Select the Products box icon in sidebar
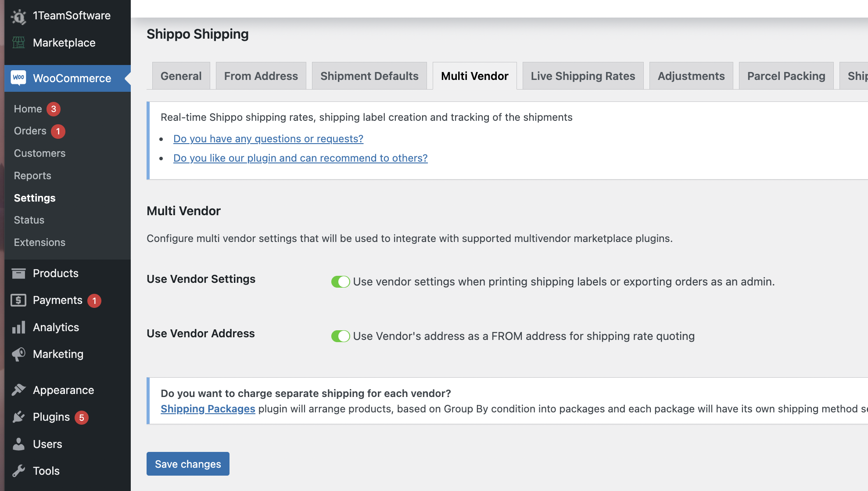The height and width of the screenshot is (491, 868). click(18, 273)
